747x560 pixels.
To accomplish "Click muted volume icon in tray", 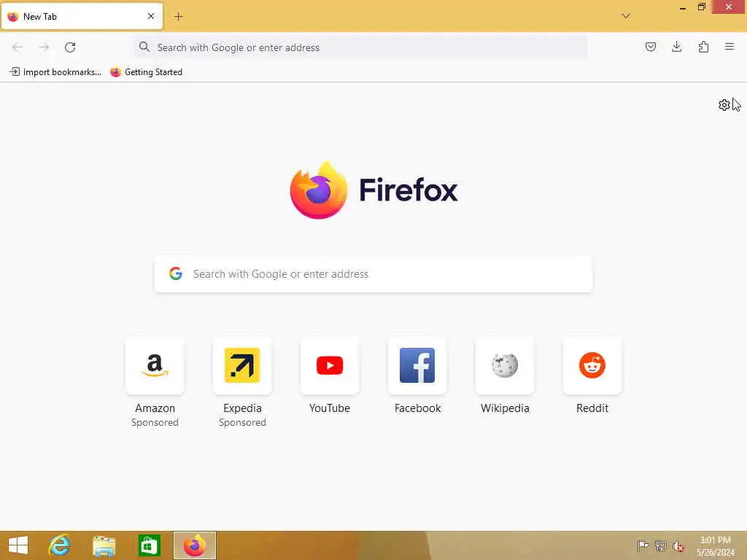I will [x=678, y=546].
